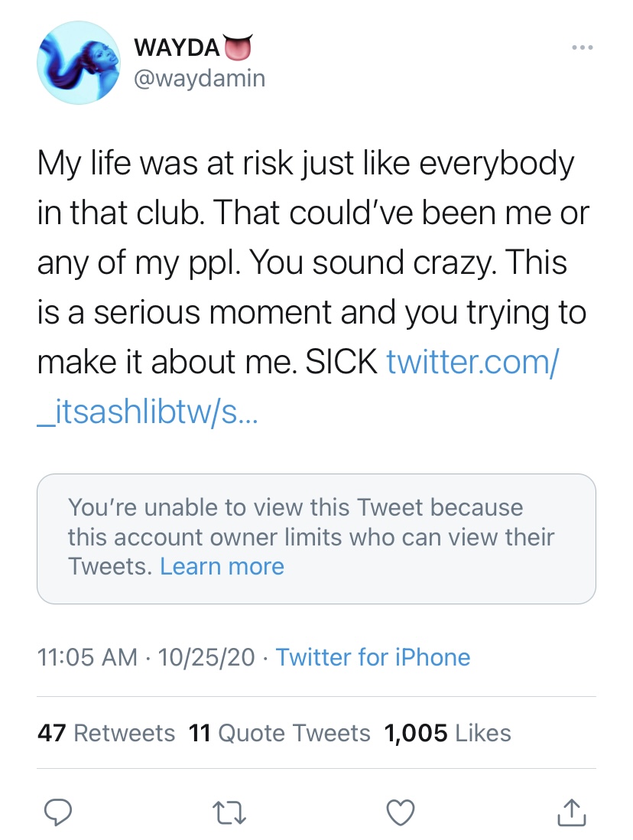The width and height of the screenshot is (633, 840).
Task: Click the 11:05 AM timestamp
Action: click(87, 657)
